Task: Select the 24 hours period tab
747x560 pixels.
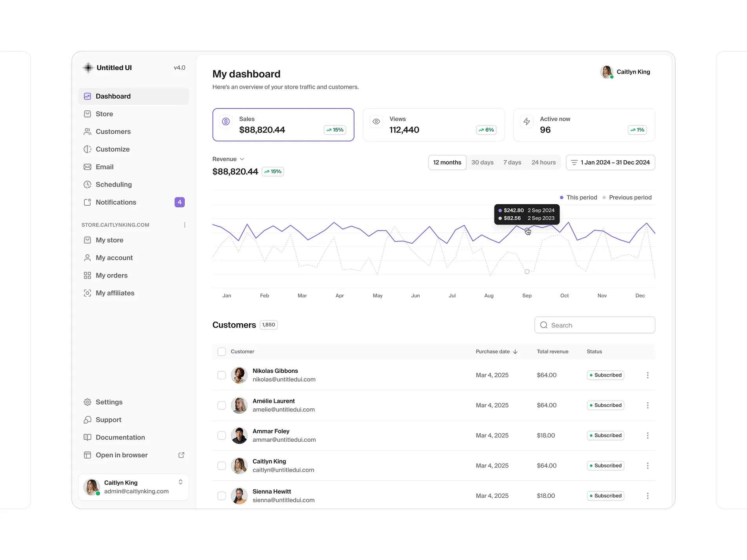Action: click(x=543, y=162)
